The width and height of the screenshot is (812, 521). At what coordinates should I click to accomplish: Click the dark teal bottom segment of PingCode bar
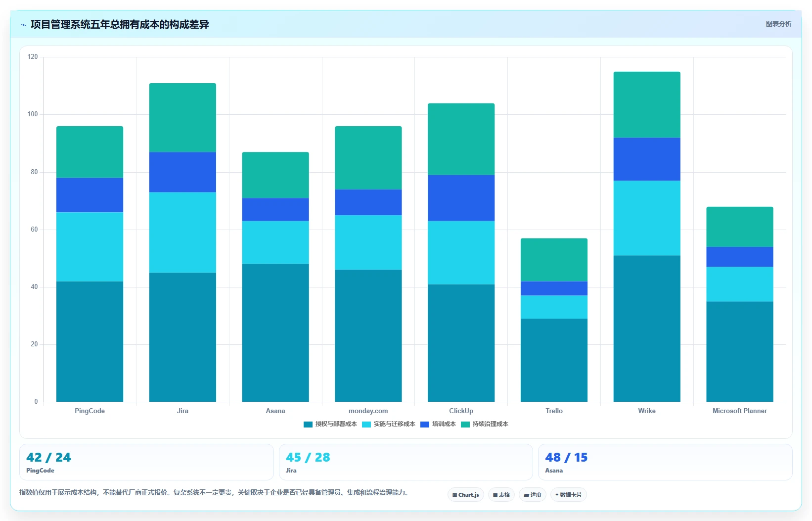[90, 341]
